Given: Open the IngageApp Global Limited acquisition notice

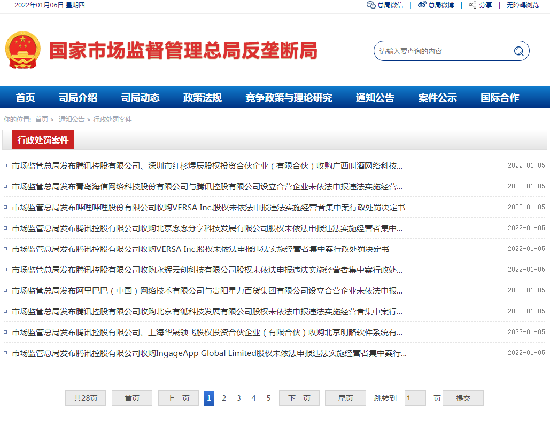Looking at the screenshot, I should (209, 353).
